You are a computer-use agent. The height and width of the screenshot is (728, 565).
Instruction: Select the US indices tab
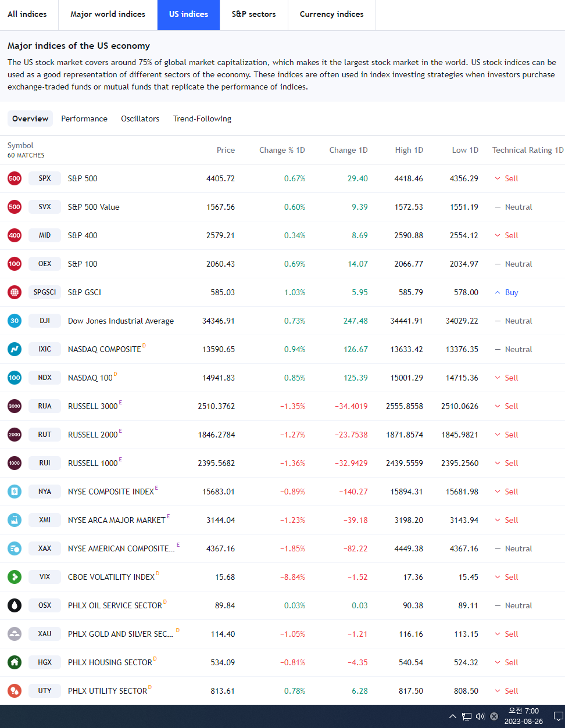(x=188, y=15)
